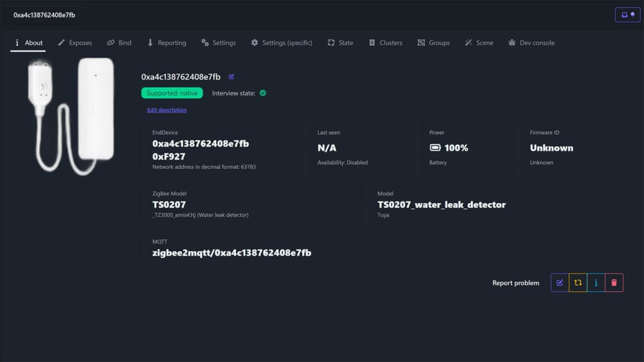Viewport: 644px width, 362px height.
Task: Click the red trash remove device icon
Action: [614, 283]
